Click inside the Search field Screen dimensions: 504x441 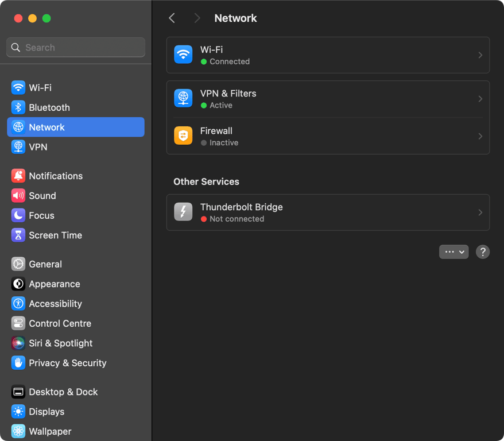pyautogui.click(x=75, y=47)
